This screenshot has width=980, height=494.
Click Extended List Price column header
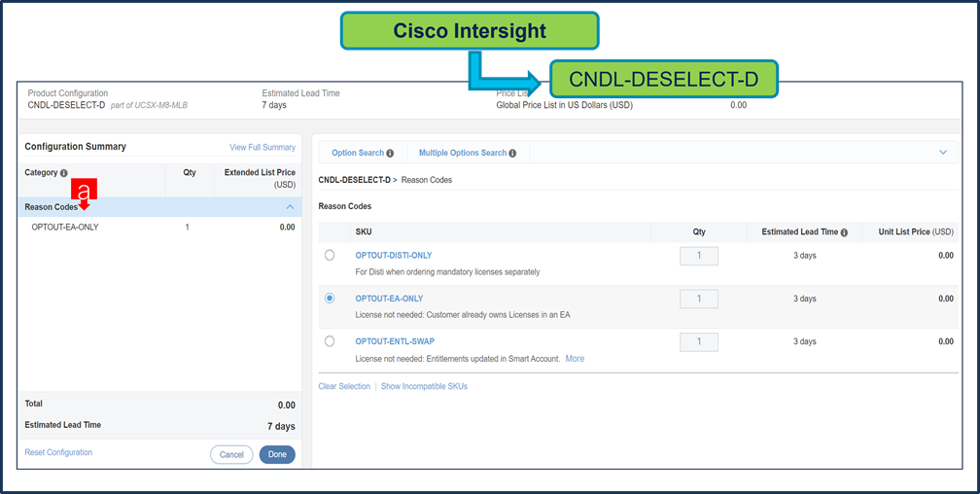point(260,178)
